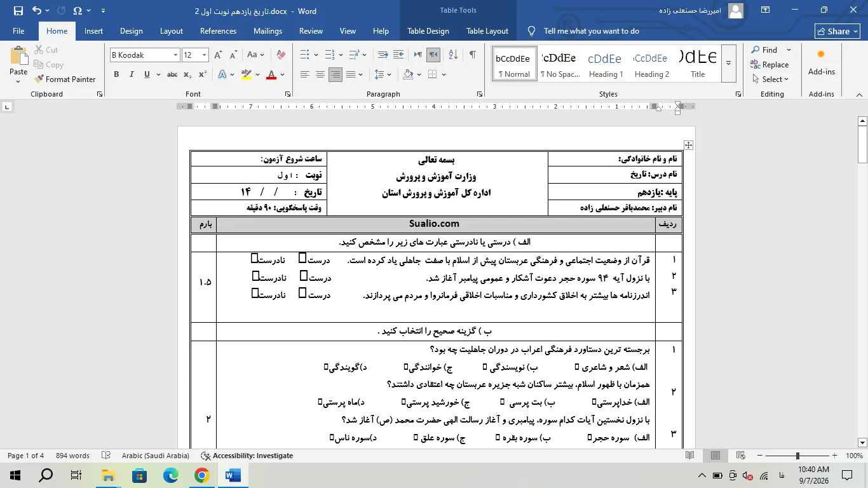Click Find in Editing group
868x488 pixels.
coord(764,50)
